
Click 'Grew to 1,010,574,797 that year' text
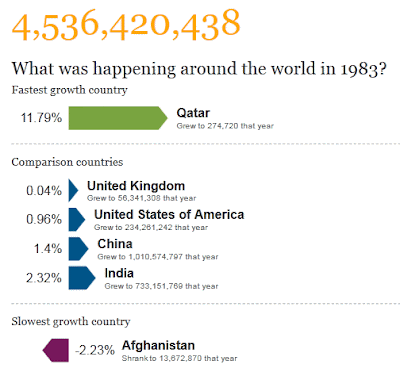(158, 257)
